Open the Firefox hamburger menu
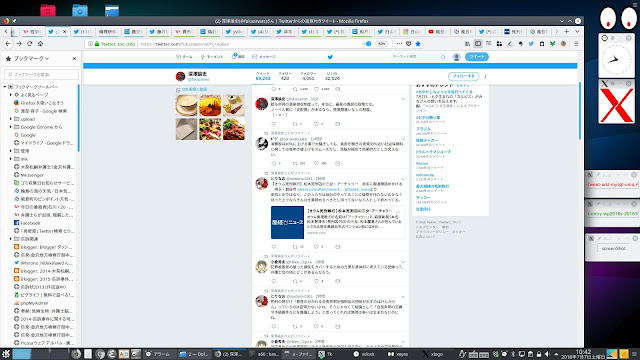640x360 pixels. tap(576, 44)
